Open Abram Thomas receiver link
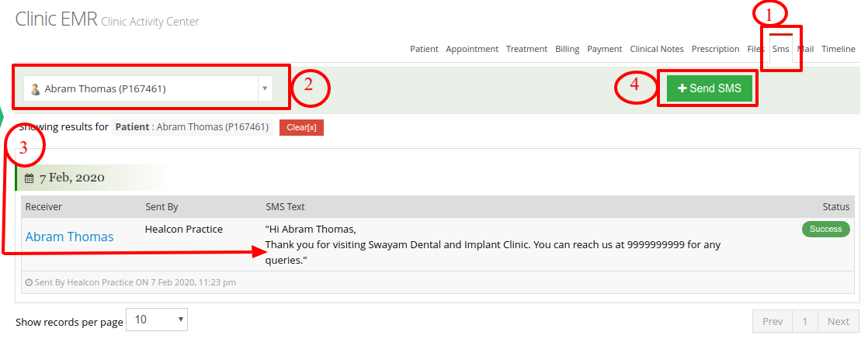 [69, 237]
